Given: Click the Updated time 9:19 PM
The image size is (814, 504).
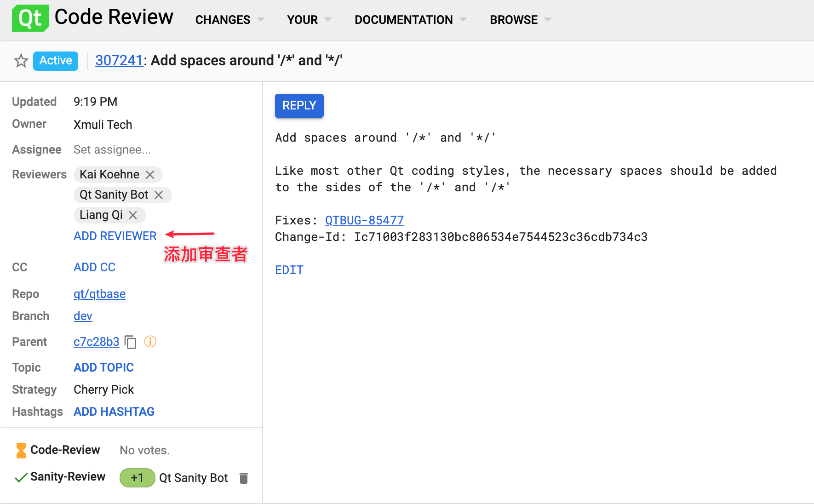Looking at the screenshot, I should click(x=95, y=102).
